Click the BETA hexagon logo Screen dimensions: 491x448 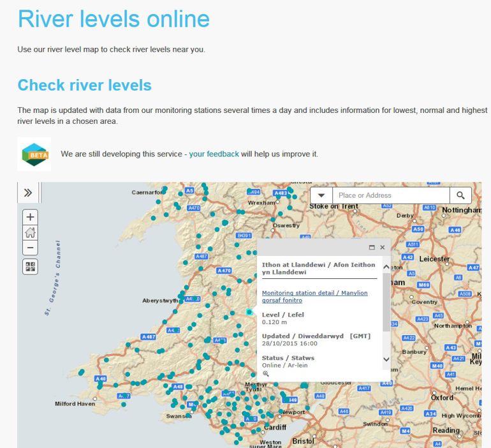coord(35,154)
